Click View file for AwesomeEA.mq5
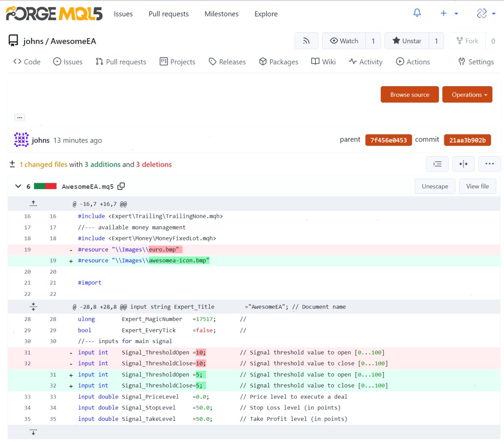This screenshot has height=444, width=504. 478,186
